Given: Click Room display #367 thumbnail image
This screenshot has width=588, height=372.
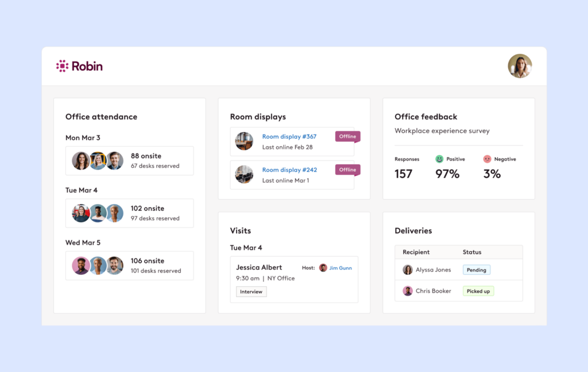Looking at the screenshot, I should point(244,141).
